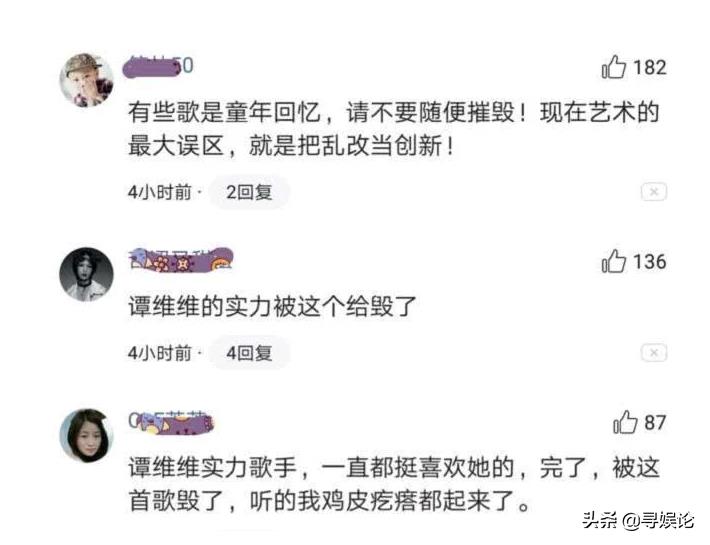Select the comment 谭维维的实力被这个给毁了

[x=272, y=307]
